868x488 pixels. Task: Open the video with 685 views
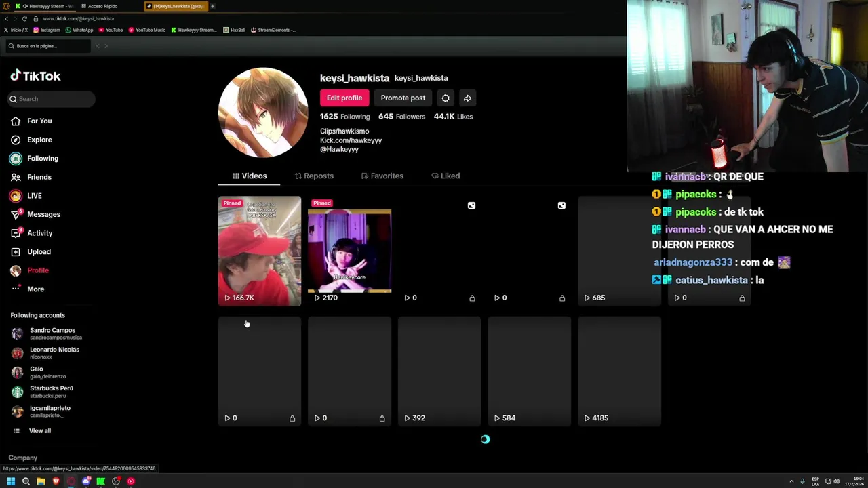click(619, 251)
